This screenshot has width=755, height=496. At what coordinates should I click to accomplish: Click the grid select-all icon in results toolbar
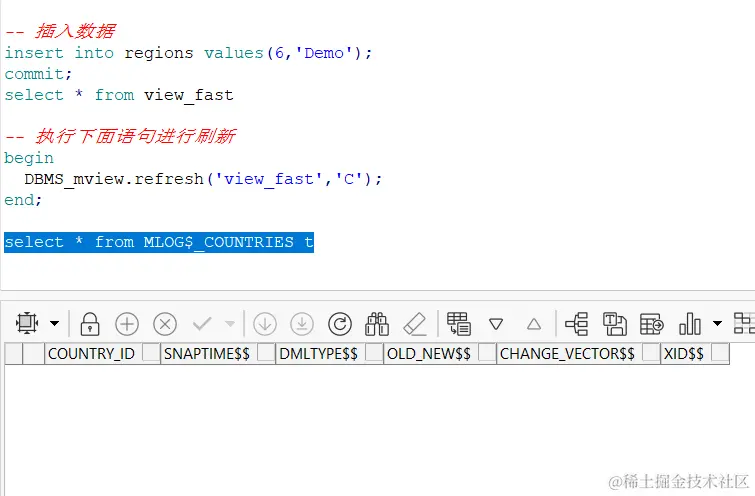[27, 323]
